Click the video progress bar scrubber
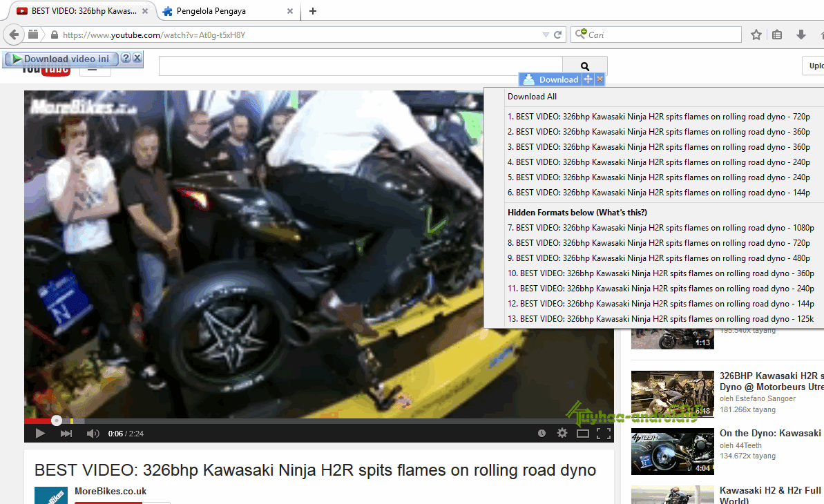Viewport: 824px width, 504px height. (57, 420)
